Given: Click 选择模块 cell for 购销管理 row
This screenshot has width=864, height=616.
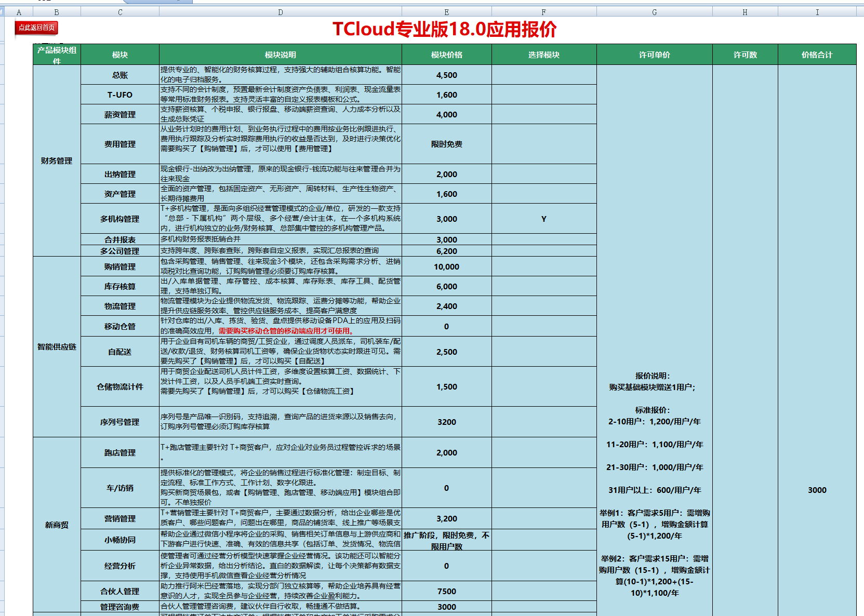Looking at the screenshot, I should 544,266.
